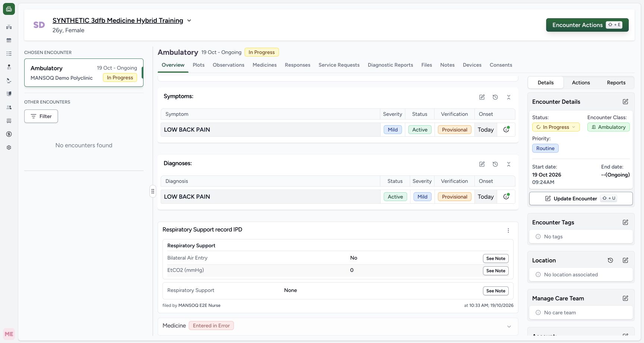The height and width of the screenshot is (343, 644).
Task: Edit Manage Care Team
Action: tap(625, 298)
